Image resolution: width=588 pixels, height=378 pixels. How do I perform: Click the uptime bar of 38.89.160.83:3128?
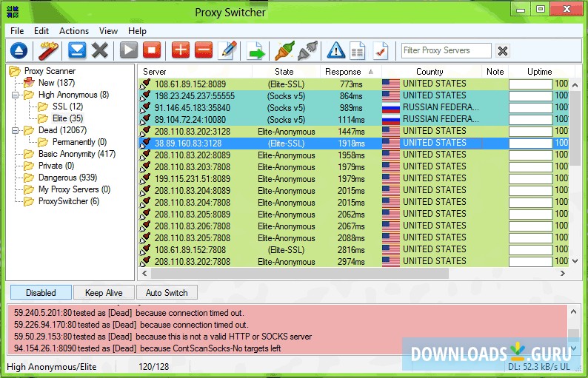point(531,143)
